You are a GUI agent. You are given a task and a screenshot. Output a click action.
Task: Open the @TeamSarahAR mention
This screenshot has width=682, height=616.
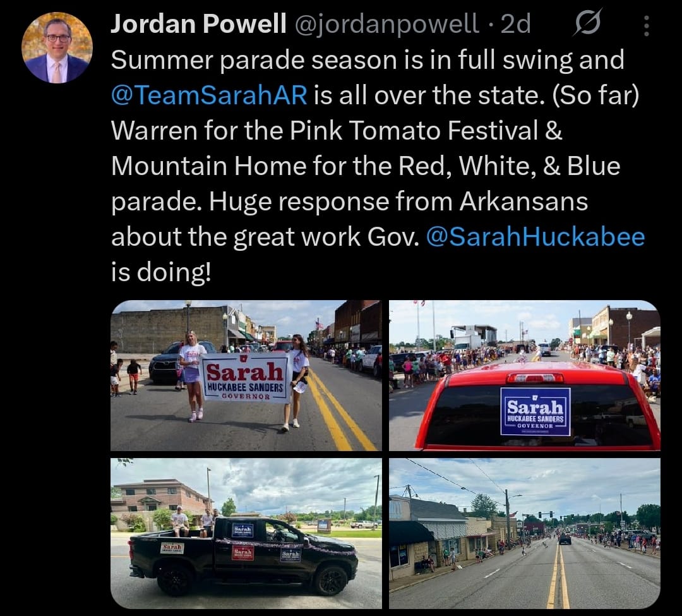[x=209, y=95]
